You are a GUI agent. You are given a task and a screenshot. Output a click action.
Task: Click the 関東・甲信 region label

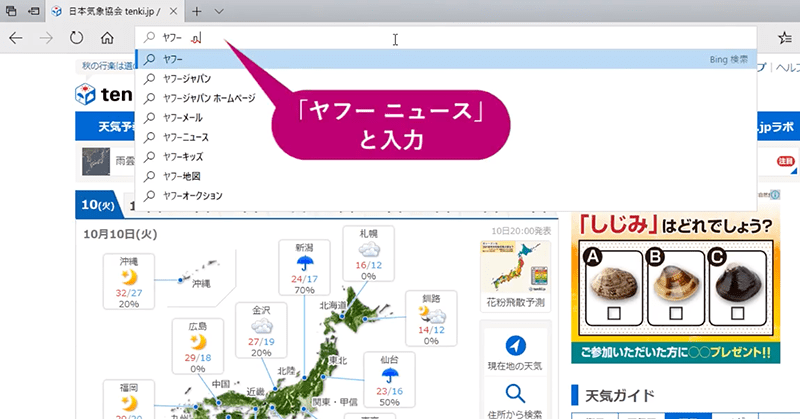point(335,402)
